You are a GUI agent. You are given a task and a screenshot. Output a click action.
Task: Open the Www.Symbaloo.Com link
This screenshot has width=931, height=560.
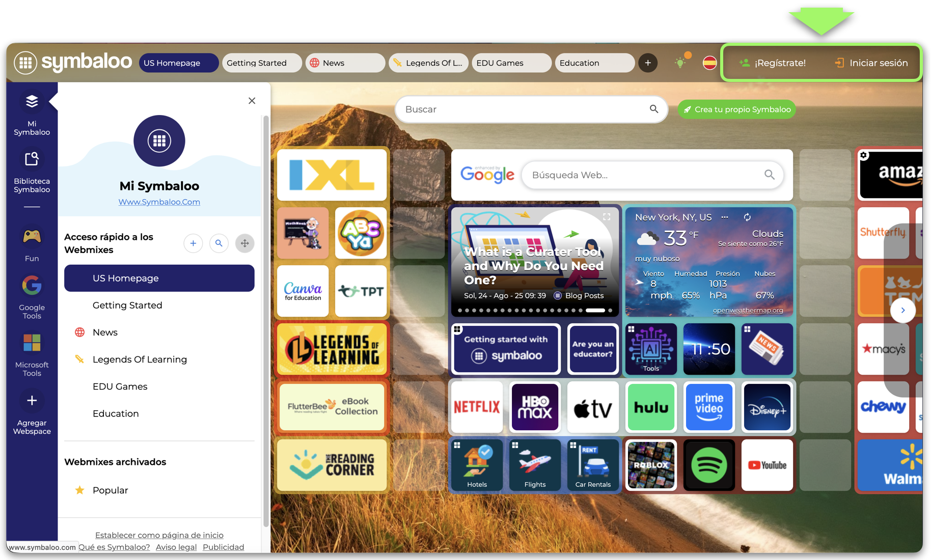click(159, 202)
